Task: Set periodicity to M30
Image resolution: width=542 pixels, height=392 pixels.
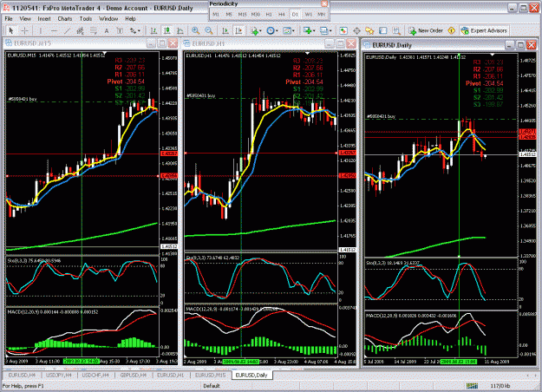Action: 256,14
